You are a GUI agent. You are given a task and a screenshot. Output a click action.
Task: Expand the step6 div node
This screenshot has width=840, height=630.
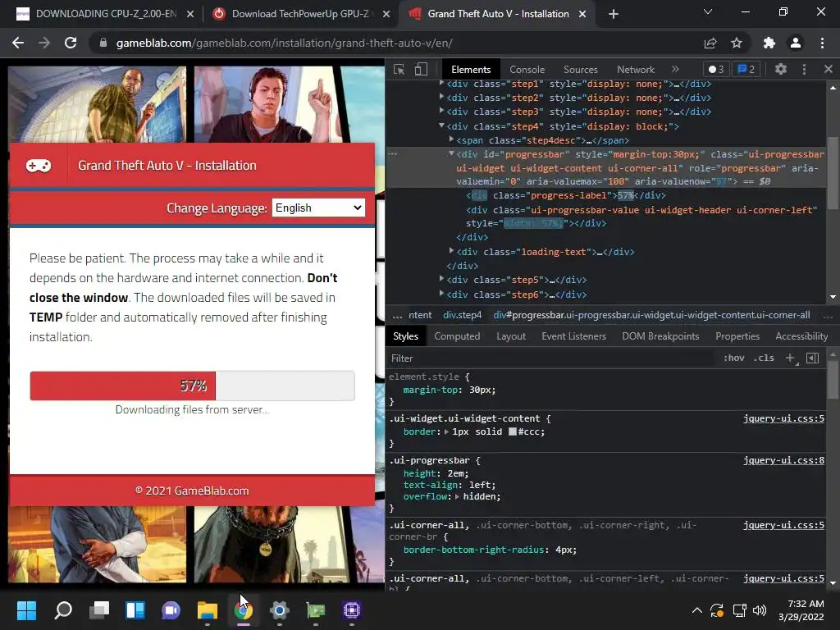click(441, 293)
